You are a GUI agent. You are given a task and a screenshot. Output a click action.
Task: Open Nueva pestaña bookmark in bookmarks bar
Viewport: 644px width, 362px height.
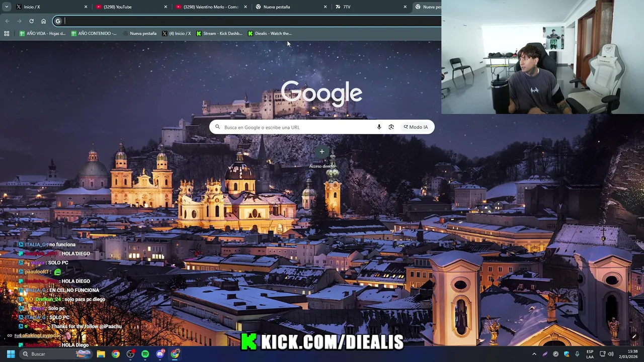(x=139, y=34)
